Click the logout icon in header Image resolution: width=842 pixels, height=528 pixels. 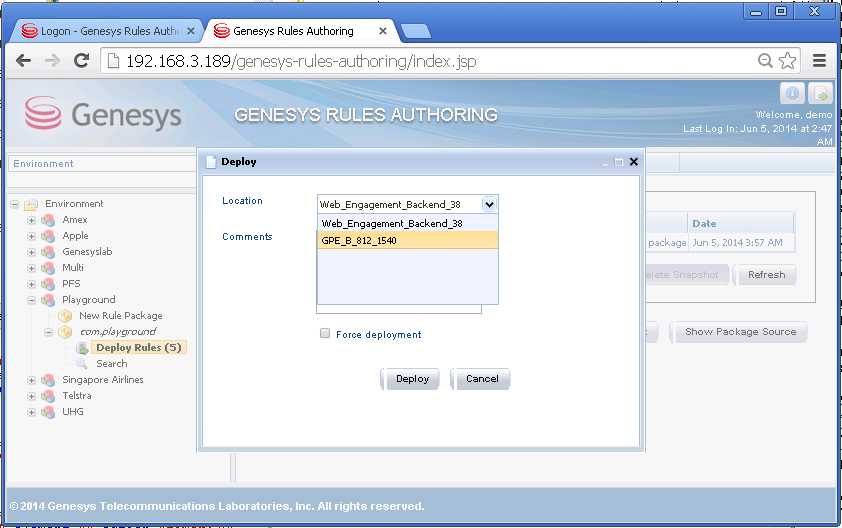click(x=819, y=94)
